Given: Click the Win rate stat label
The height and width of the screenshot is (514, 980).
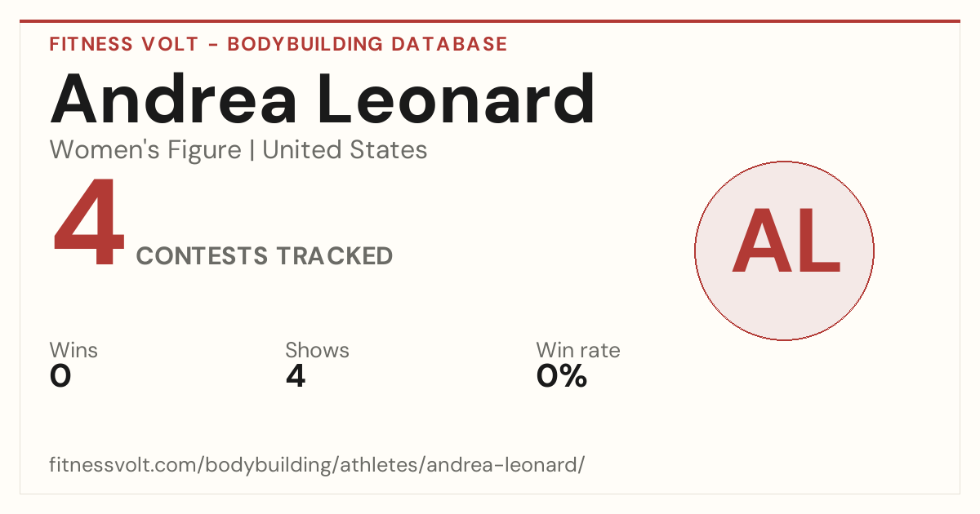Looking at the screenshot, I should pos(578,351).
